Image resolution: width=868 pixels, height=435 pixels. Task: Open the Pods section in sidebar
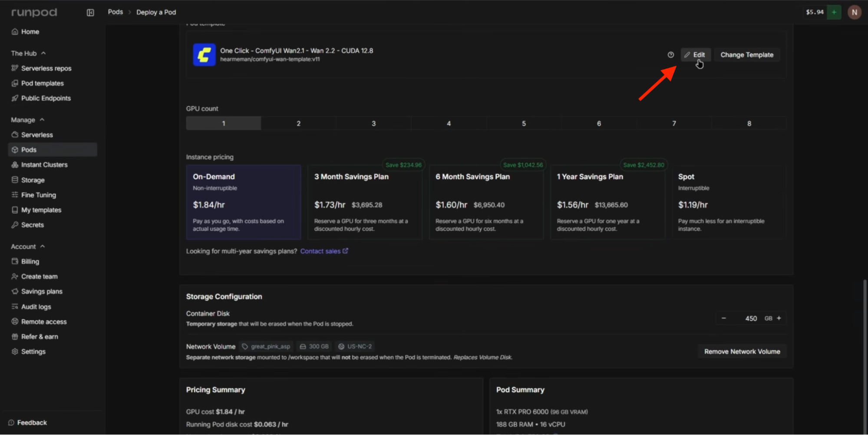pos(53,149)
